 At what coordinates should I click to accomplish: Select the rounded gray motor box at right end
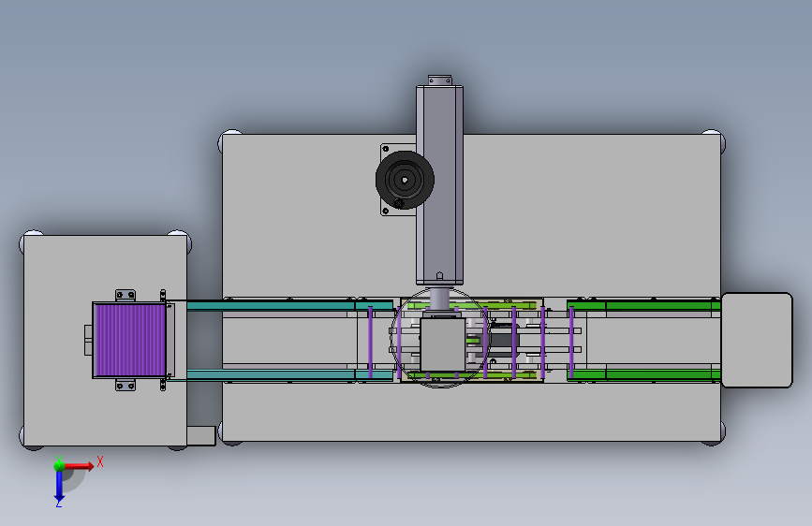pos(757,340)
